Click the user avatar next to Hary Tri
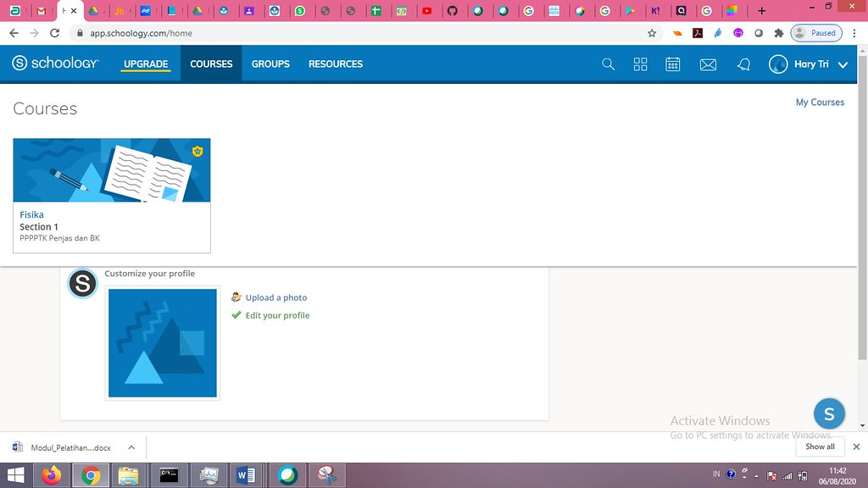The height and width of the screenshot is (488, 868). tap(778, 64)
